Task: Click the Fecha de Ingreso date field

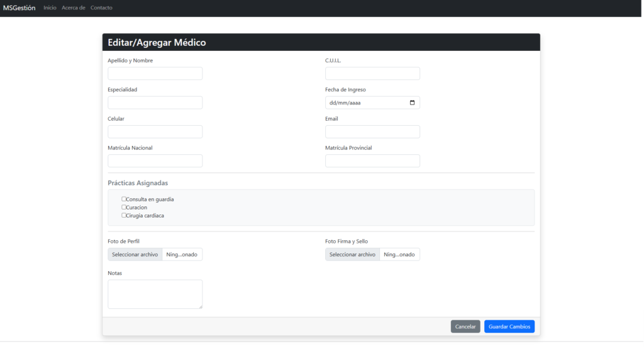Action: click(365, 103)
